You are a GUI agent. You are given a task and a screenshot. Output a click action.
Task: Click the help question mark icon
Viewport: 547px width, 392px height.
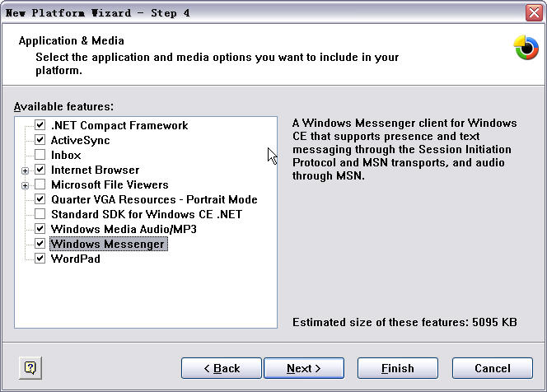coord(30,367)
